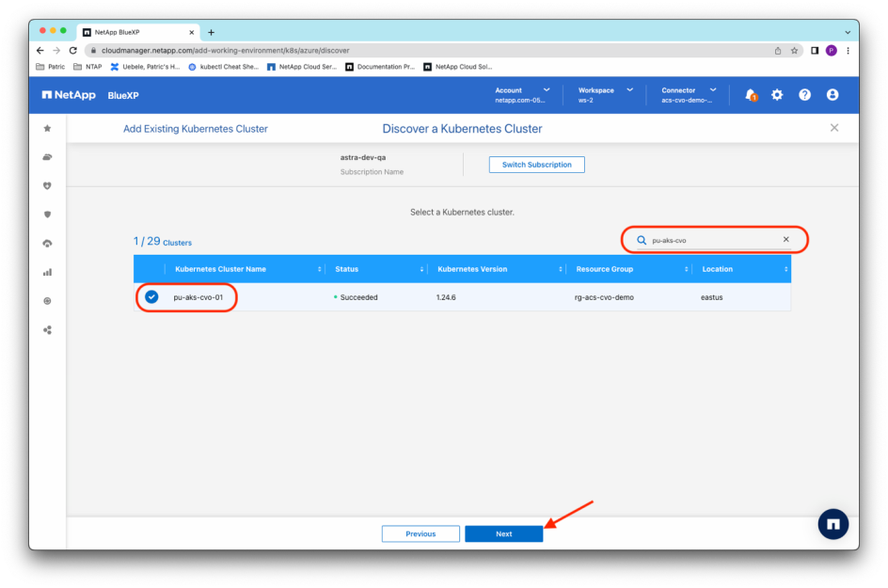Expand the Workspace dropdown
This screenshot has height=588, width=888.
coord(605,95)
